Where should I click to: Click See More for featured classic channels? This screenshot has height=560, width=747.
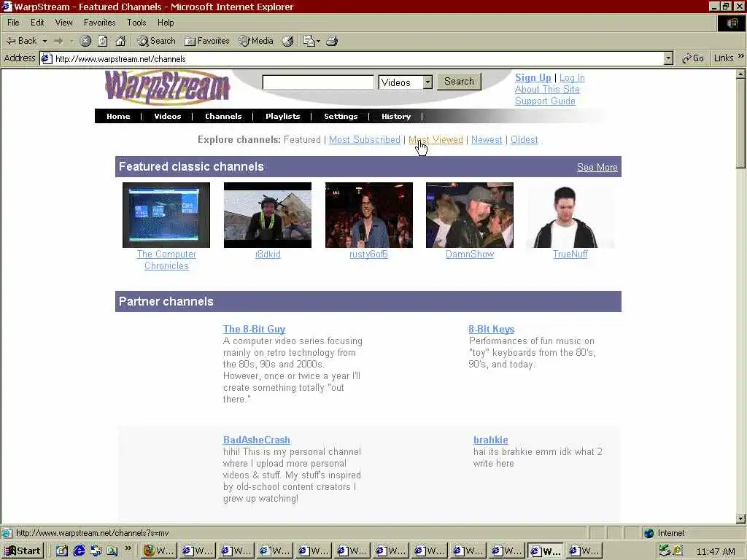[597, 167]
